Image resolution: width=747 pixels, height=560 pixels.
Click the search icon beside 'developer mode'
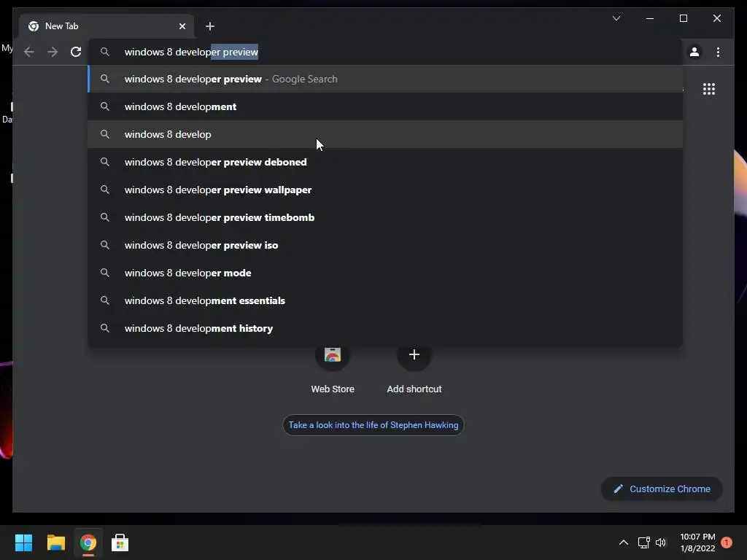[x=105, y=273]
